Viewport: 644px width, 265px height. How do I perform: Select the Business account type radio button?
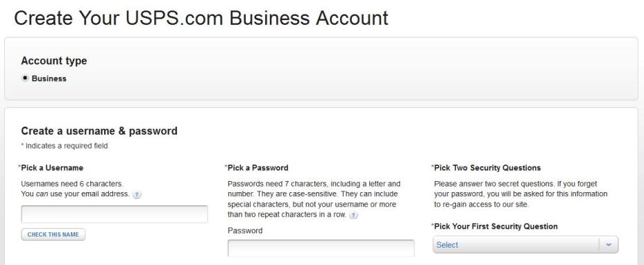pyautogui.click(x=25, y=78)
